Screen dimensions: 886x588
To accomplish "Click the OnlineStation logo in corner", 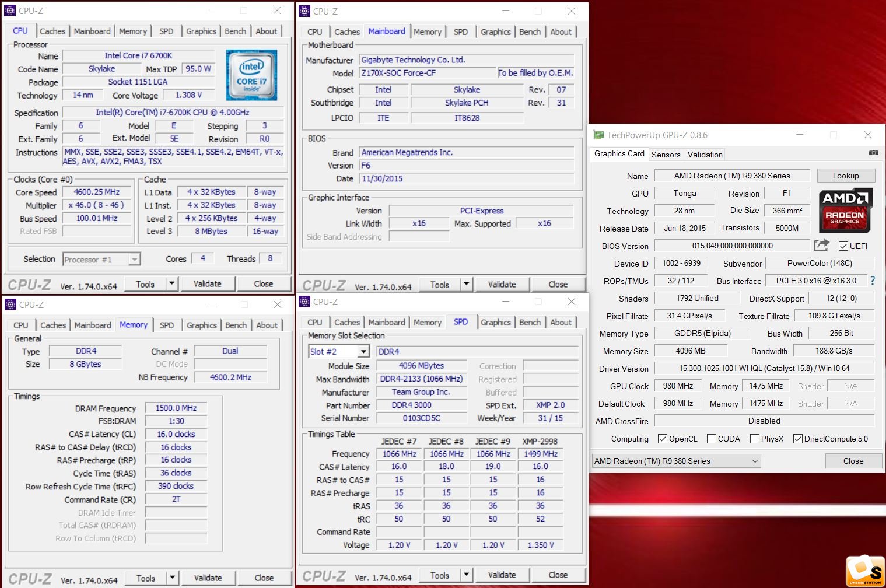I will (x=865, y=571).
